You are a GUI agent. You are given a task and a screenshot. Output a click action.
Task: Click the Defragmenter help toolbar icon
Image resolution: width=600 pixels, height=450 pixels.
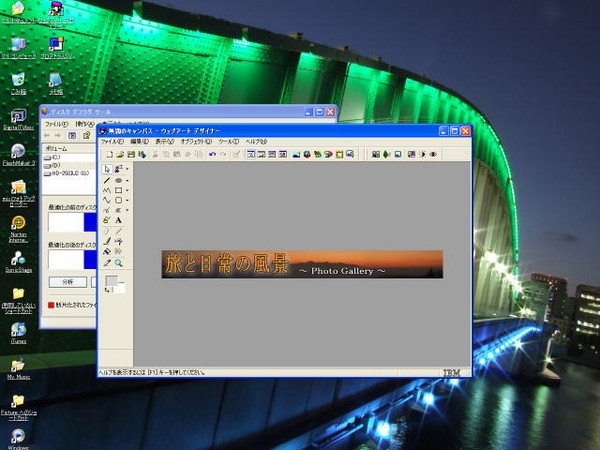(87, 135)
